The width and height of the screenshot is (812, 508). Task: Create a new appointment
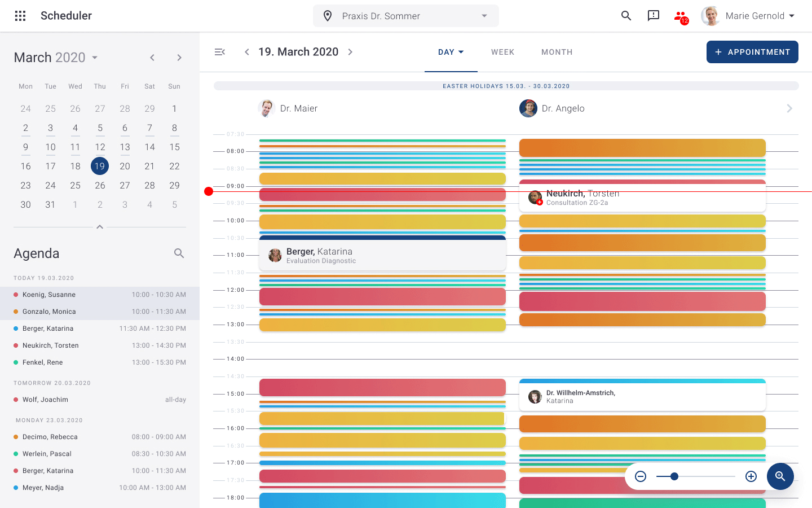tap(752, 52)
